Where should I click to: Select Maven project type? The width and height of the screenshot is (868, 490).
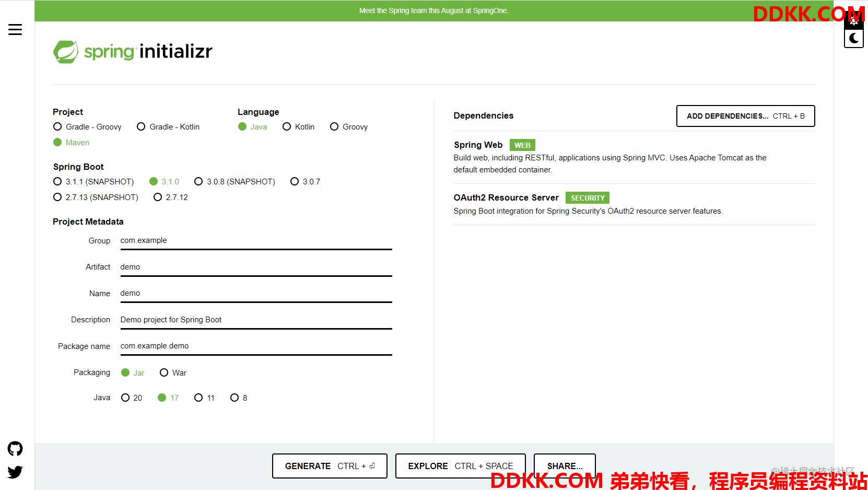click(72, 143)
